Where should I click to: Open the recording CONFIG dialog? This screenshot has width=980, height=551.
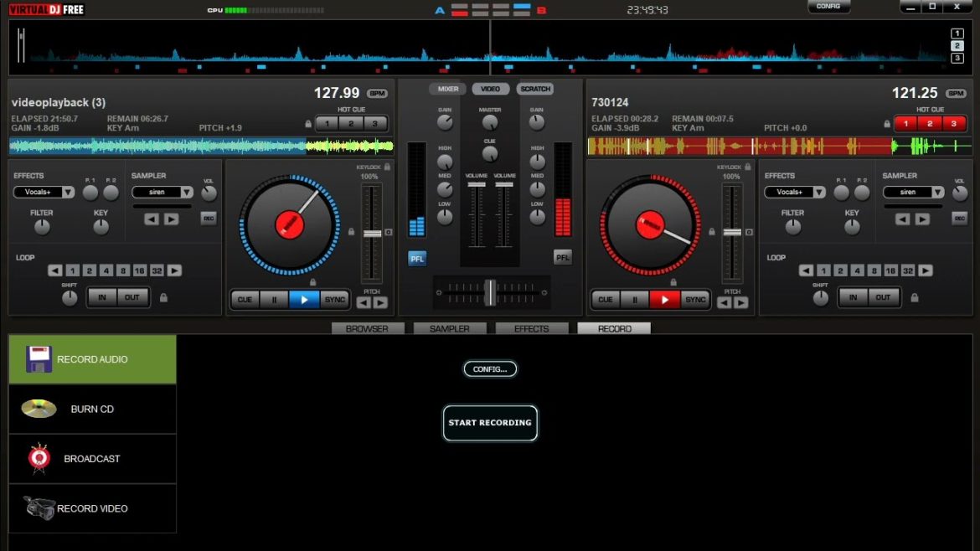click(490, 368)
